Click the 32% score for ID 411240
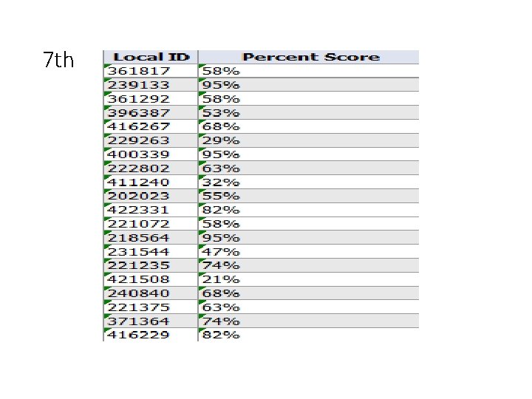This screenshot has height=399, width=532. click(x=309, y=183)
